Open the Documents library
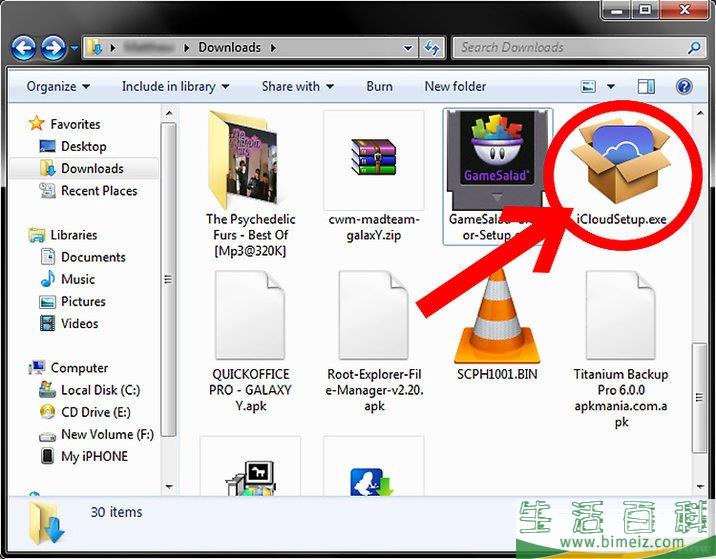716x559 pixels. [93, 257]
